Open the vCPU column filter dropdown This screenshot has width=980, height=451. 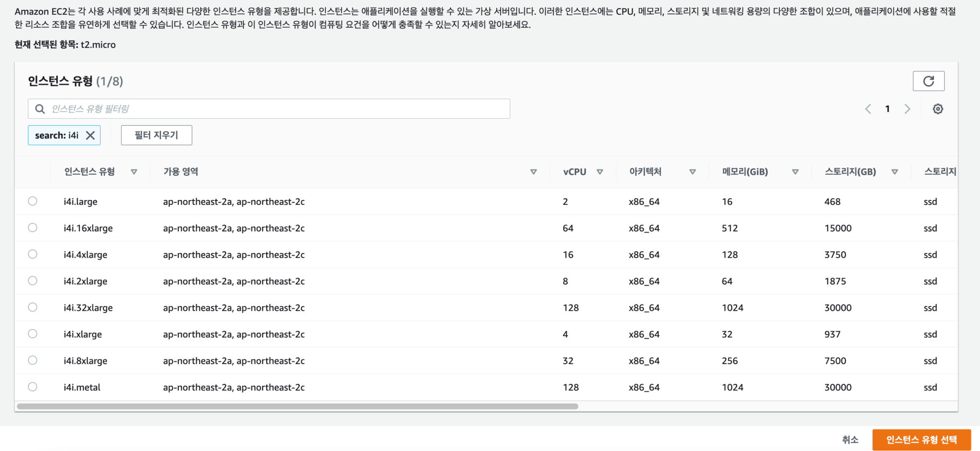[600, 171]
